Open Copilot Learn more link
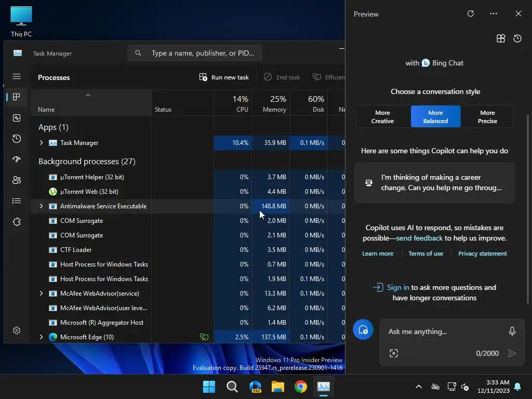The height and width of the screenshot is (399, 532). 378,254
